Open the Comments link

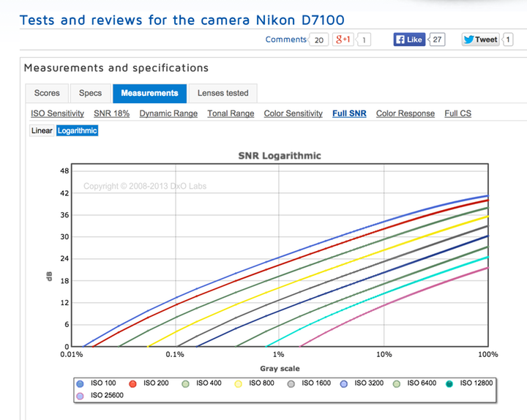[x=285, y=40]
